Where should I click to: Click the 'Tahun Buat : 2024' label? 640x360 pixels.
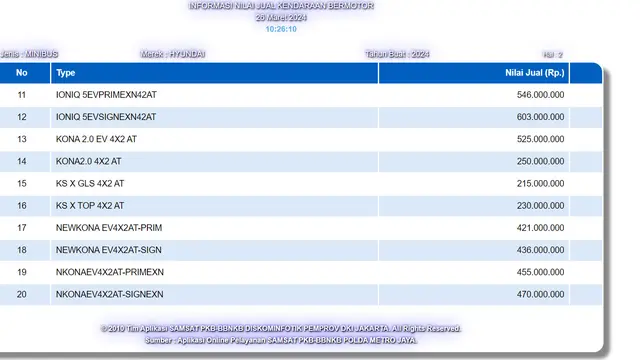pyautogui.click(x=397, y=54)
